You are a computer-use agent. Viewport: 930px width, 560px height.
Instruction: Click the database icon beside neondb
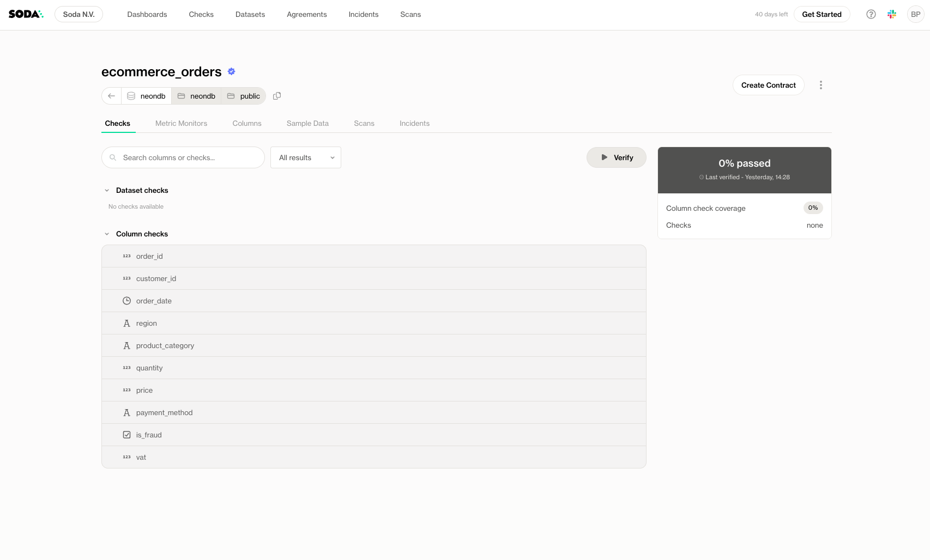click(131, 96)
